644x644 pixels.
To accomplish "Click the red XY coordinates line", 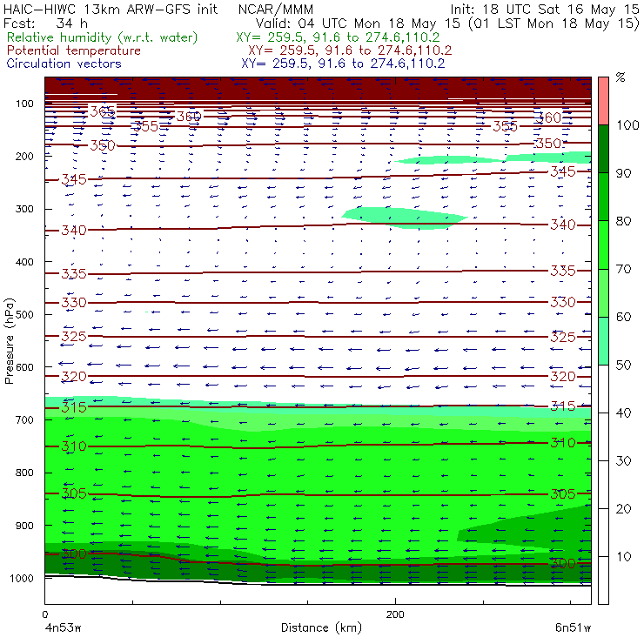I will click(x=350, y=50).
